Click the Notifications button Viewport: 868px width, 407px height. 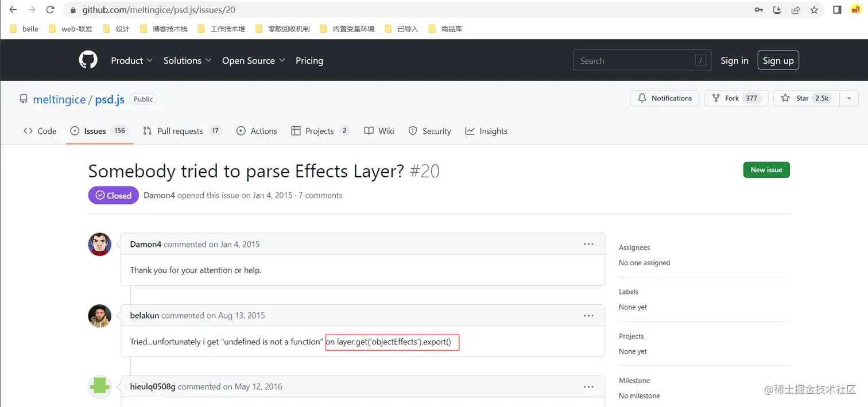[665, 98]
